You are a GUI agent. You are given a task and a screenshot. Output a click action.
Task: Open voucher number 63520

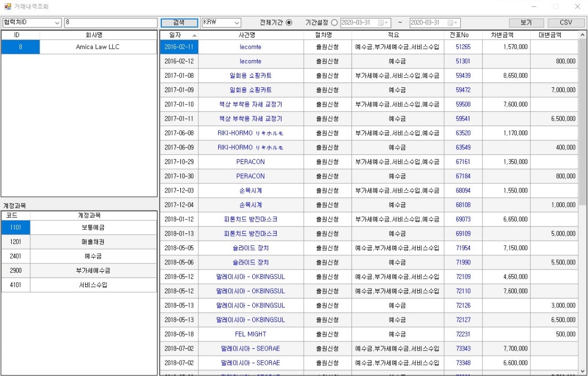point(463,133)
